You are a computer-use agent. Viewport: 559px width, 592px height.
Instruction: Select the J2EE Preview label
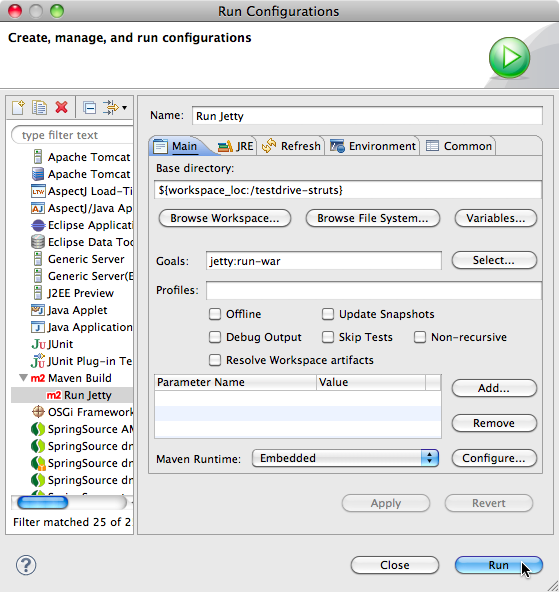(x=81, y=293)
